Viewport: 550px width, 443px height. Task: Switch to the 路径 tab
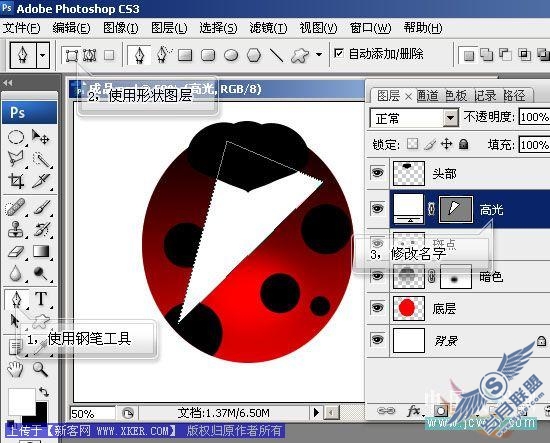pyautogui.click(x=514, y=95)
